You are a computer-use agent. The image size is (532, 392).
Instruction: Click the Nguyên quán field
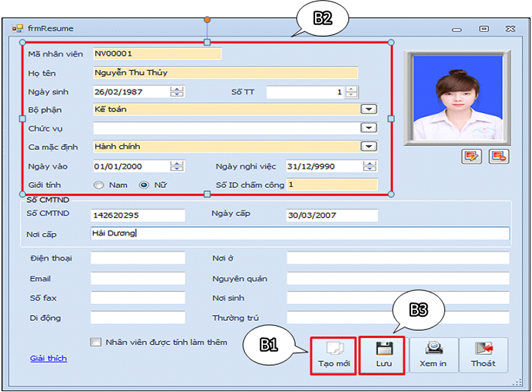coord(398,279)
